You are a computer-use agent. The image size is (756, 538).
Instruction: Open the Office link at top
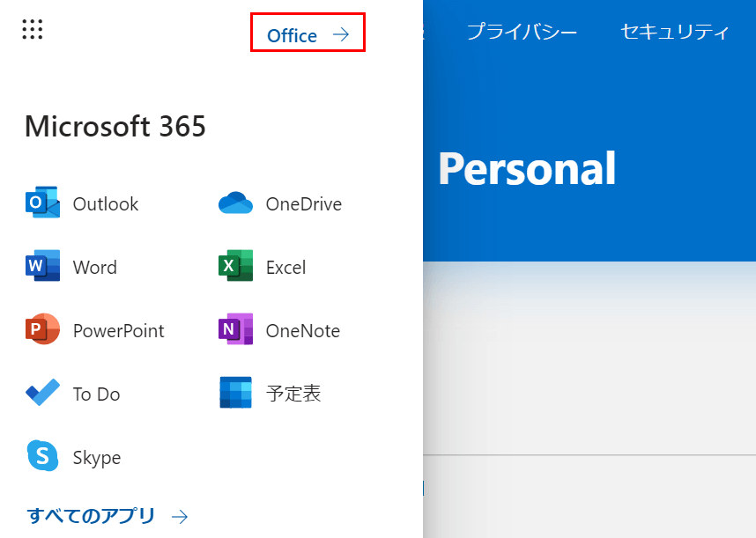pos(308,35)
